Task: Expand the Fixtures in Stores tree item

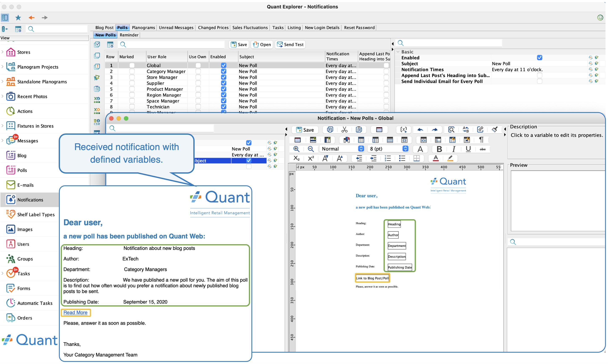Action: click(x=3, y=126)
